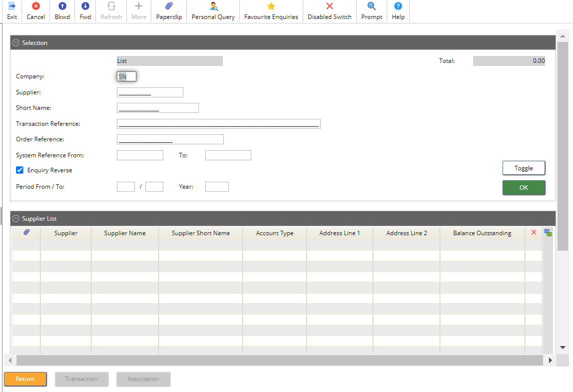Click the Period To field
The width and height of the screenshot is (573, 392).
[x=154, y=187]
